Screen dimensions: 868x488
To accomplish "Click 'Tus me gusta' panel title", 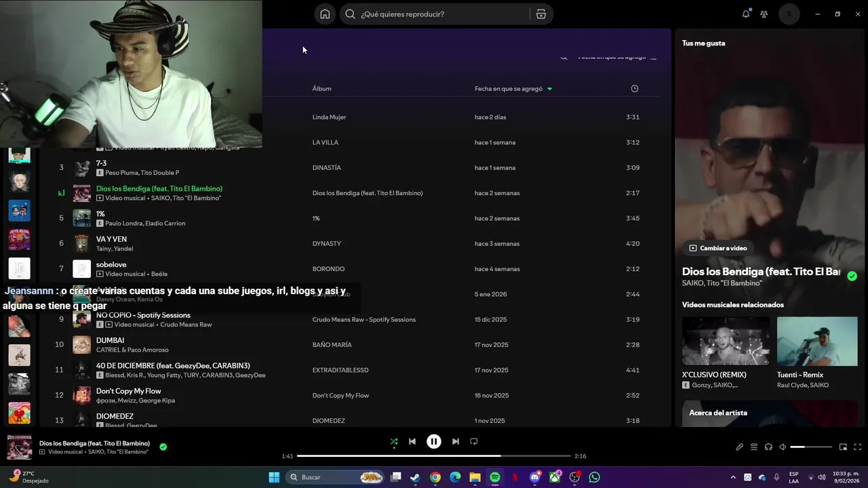I will (x=703, y=43).
